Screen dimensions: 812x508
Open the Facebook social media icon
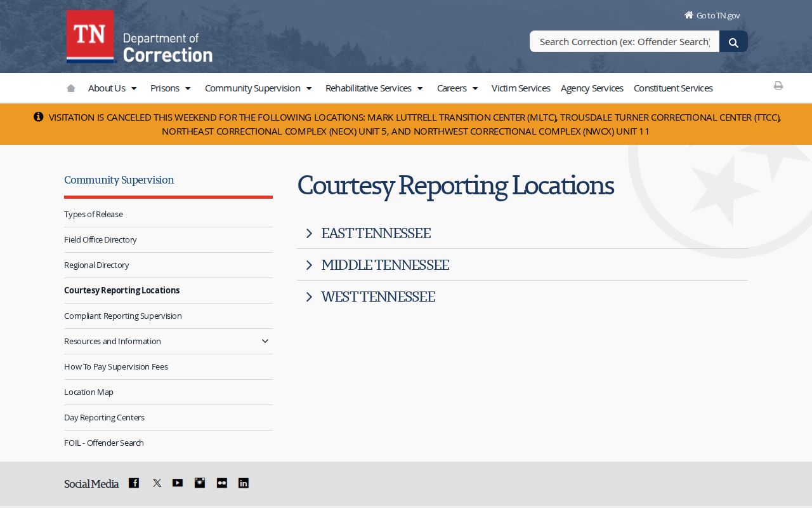pos(134,483)
